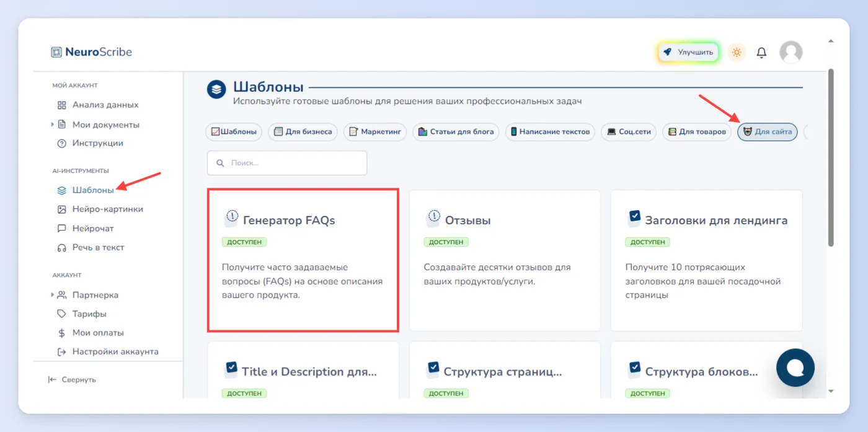868x432 pixels.
Task: Select the Соц.сети category tab
Action: tap(629, 132)
